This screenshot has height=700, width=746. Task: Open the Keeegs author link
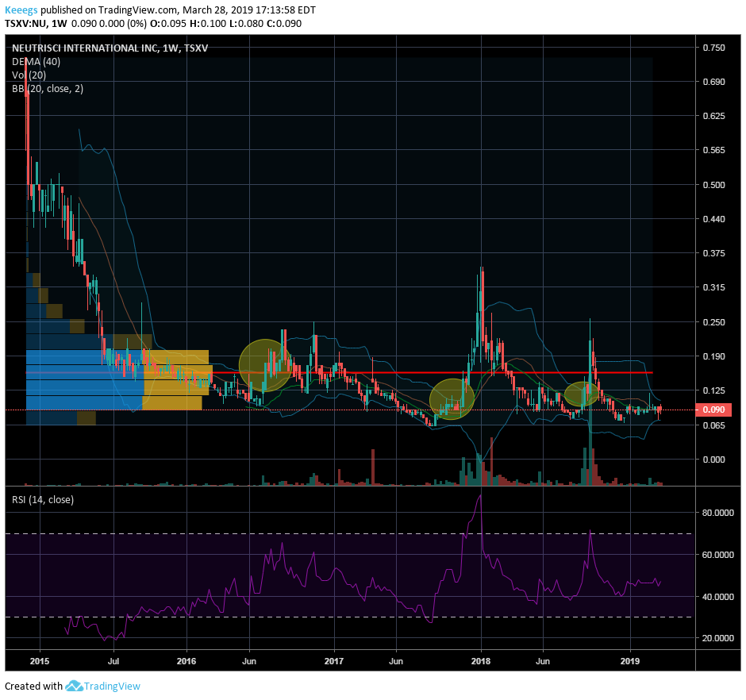coord(21,10)
